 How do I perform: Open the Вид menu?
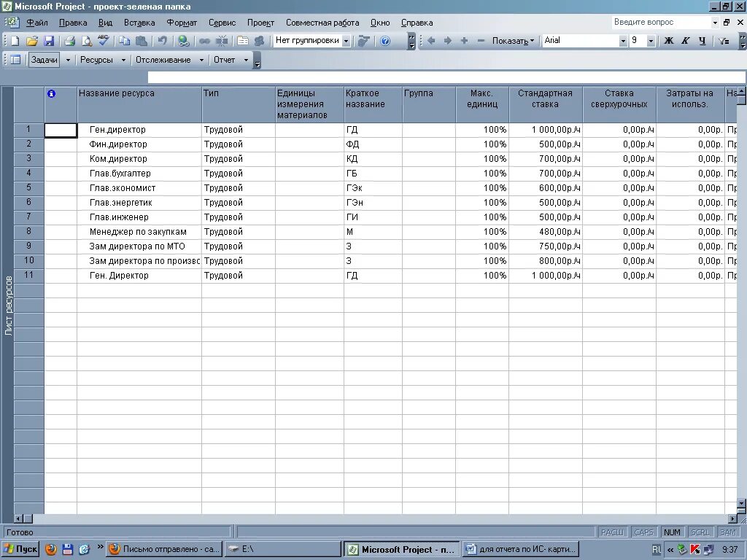pyautogui.click(x=105, y=23)
